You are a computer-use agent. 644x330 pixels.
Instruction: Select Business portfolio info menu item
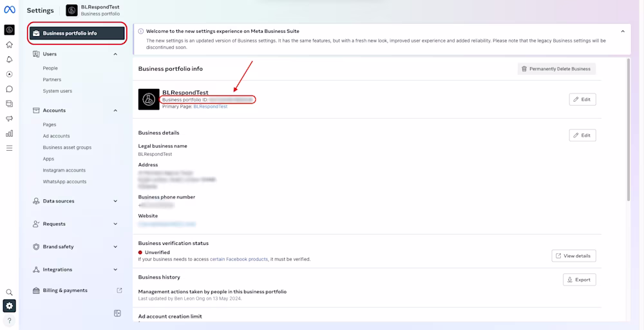pos(77,33)
